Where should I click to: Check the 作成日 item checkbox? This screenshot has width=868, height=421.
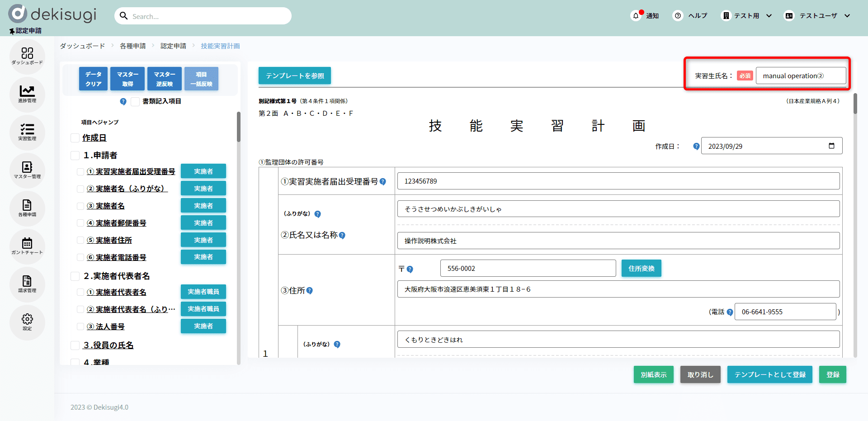tap(75, 138)
